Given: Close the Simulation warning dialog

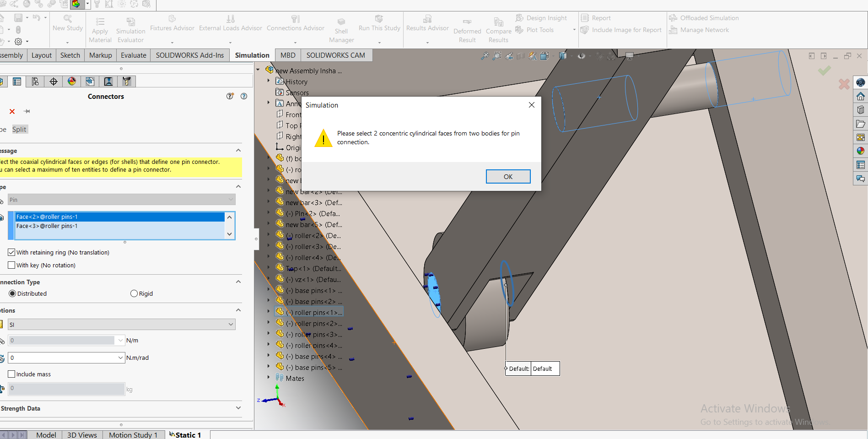Looking at the screenshot, I should pyautogui.click(x=531, y=105).
